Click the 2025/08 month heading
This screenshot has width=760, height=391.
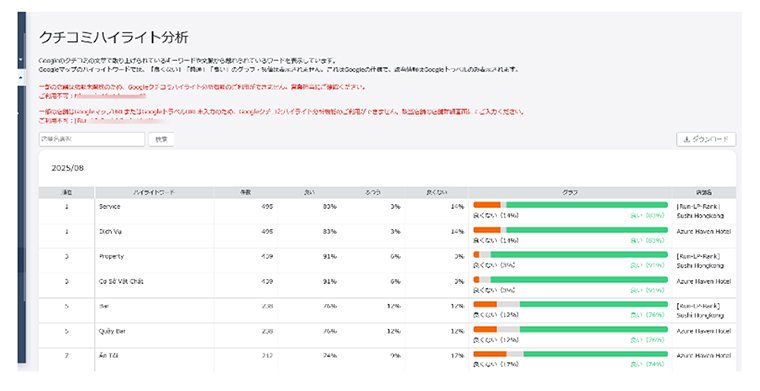[68, 168]
